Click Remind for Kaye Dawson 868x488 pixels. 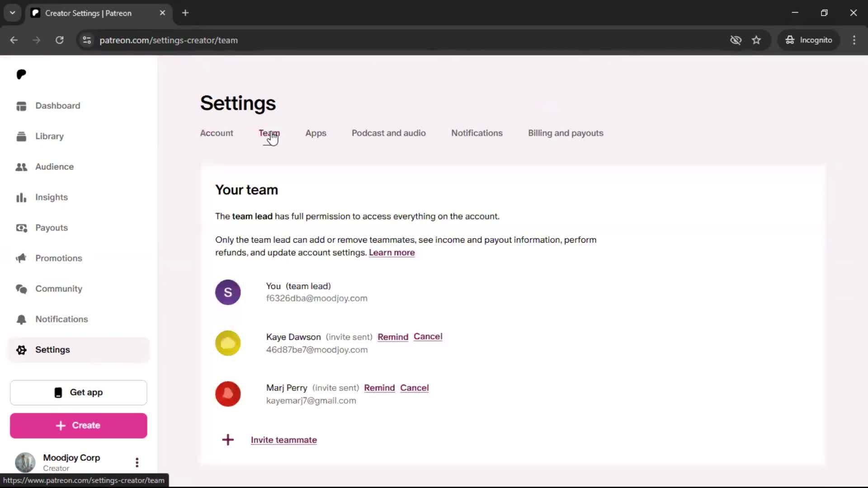point(392,337)
